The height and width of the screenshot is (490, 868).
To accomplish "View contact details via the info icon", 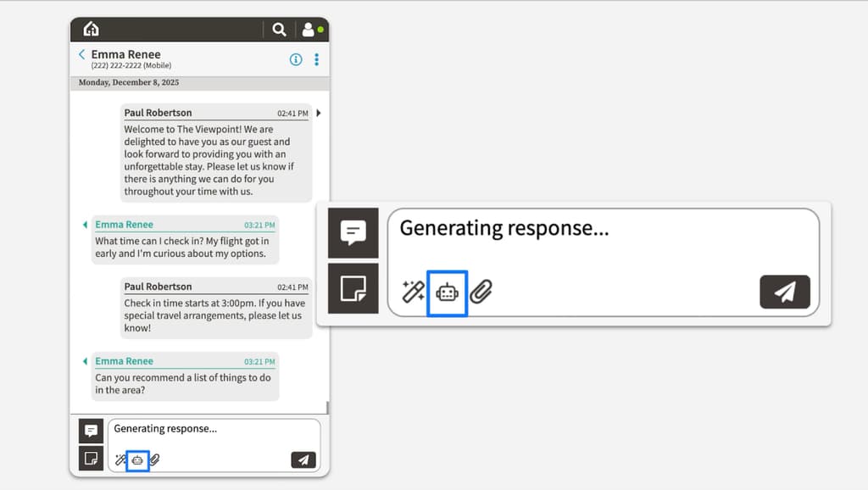I will pyautogui.click(x=295, y=59).
